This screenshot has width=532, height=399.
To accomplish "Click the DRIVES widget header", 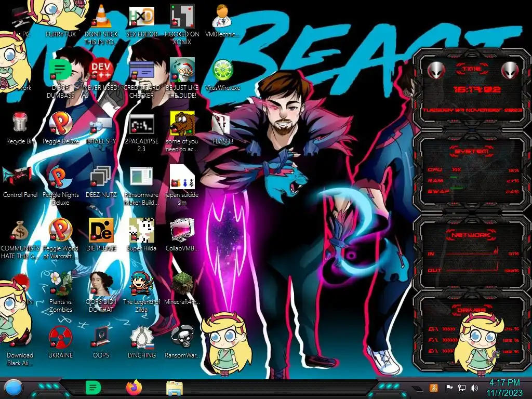I will (472, 310).
